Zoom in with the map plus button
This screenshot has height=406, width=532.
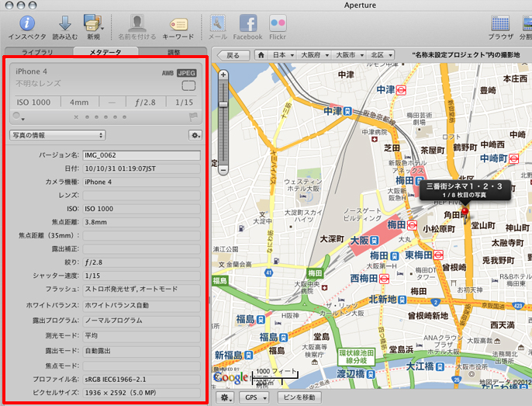[x=223, y=75]
